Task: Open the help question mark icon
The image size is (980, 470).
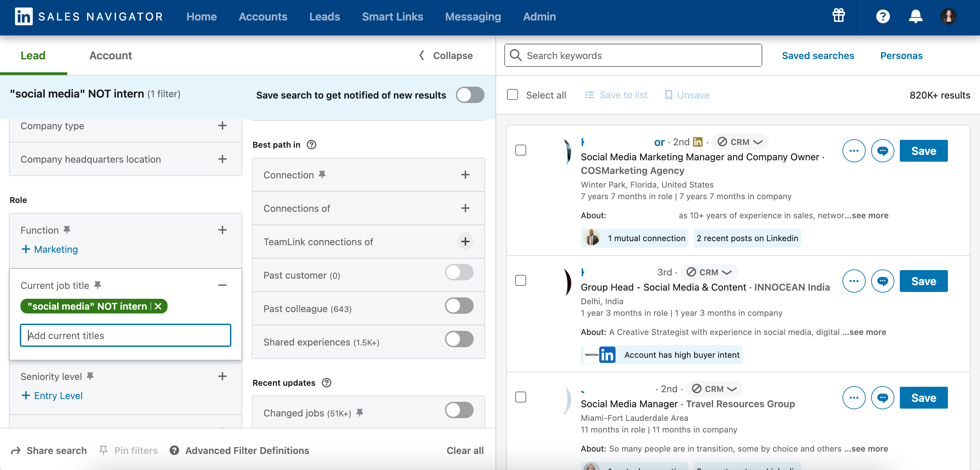Action: click(883, 16)
